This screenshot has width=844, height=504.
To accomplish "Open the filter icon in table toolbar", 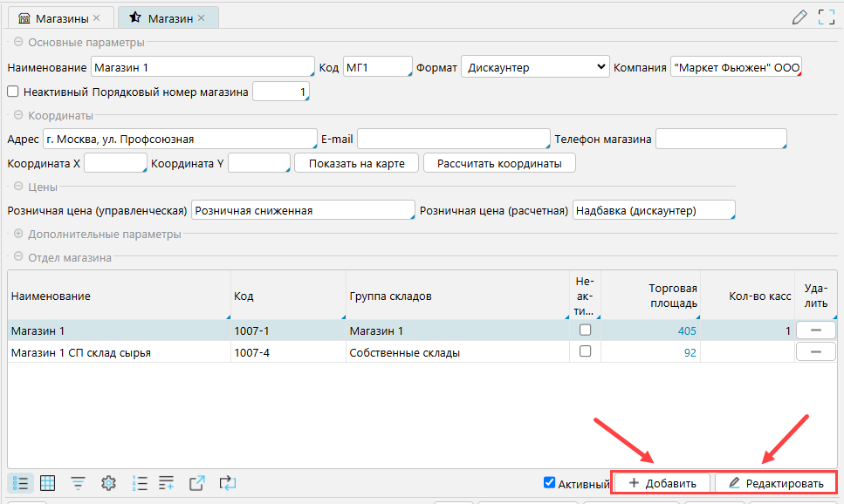I will pos(78,482).
